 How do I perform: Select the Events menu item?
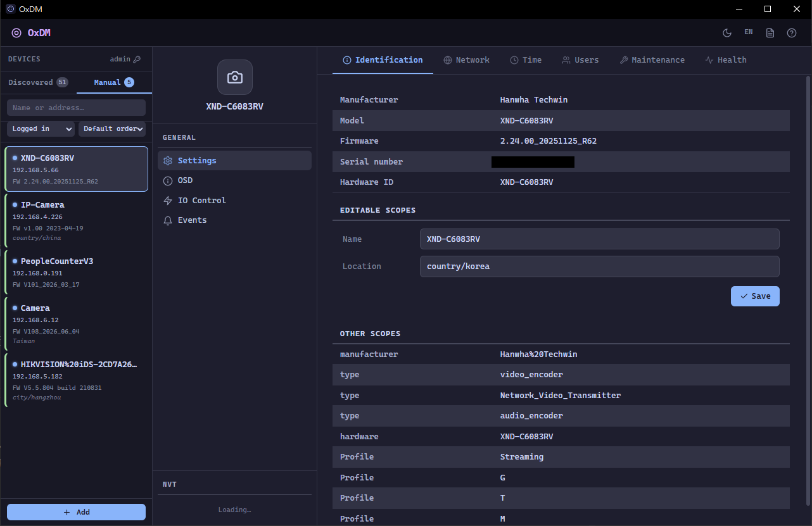point(234,220)
